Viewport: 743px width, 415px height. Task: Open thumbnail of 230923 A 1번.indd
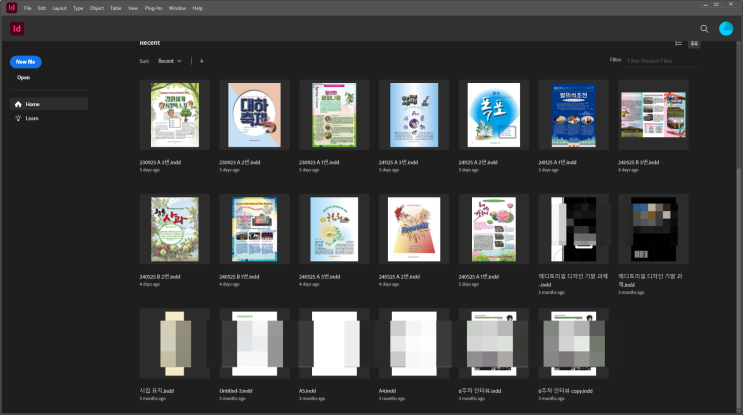[x=334, y=115]
